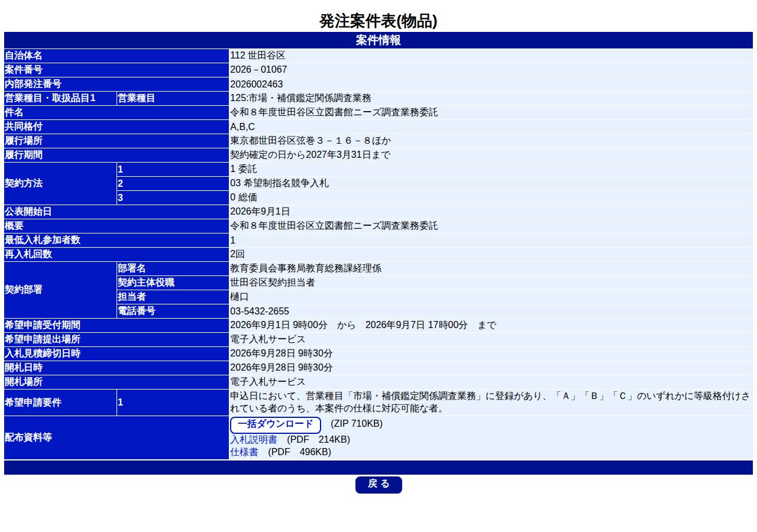The height and width of the screenshot is (532, 757).
Task: Click the 契約主体役職 sub-header cell
Action: (173, 283)
